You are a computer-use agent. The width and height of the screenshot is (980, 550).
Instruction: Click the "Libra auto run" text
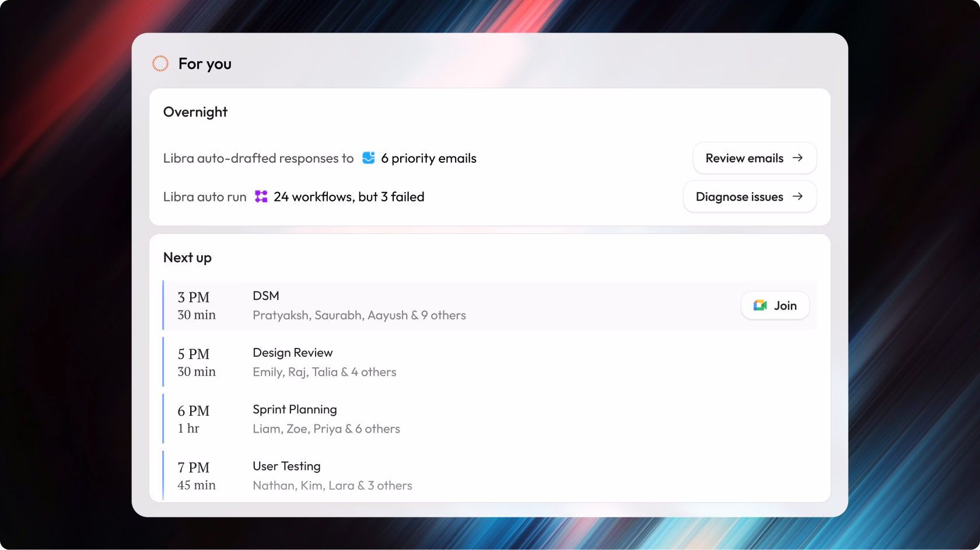(205, 197)
